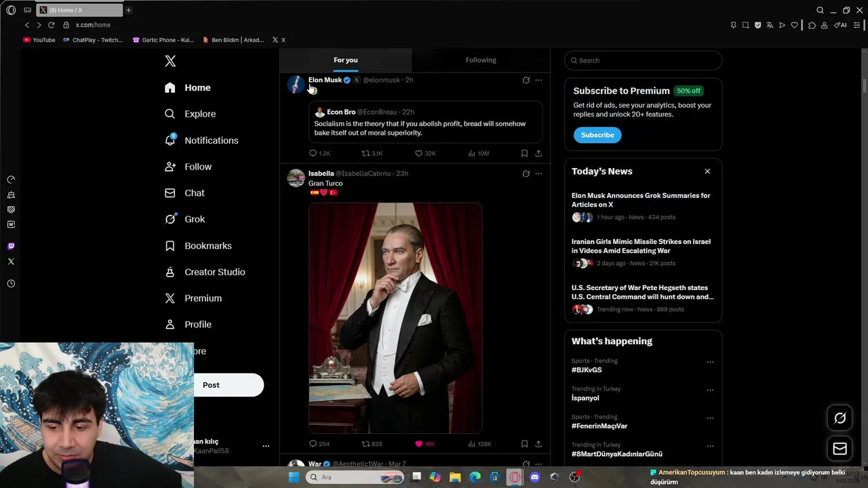Share Isabella's post
This screenshot has height=488, width=868.
point(538,444)
